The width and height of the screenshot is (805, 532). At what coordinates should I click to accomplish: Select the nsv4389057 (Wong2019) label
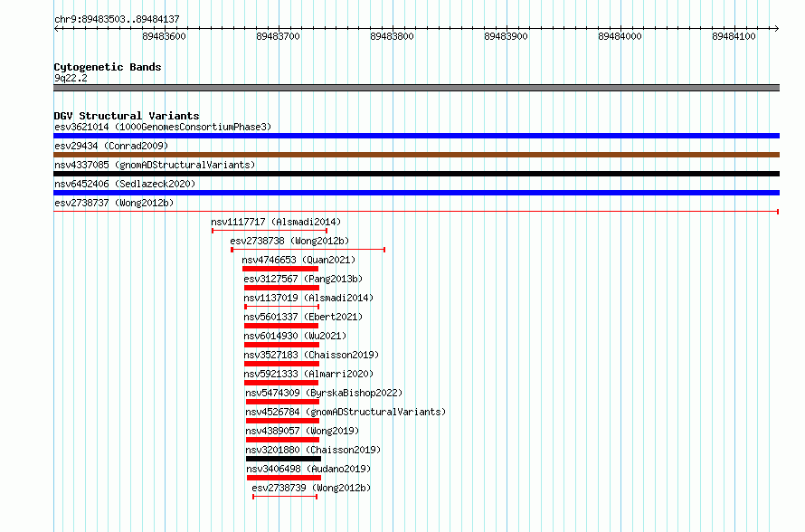[x=302, y=431]
